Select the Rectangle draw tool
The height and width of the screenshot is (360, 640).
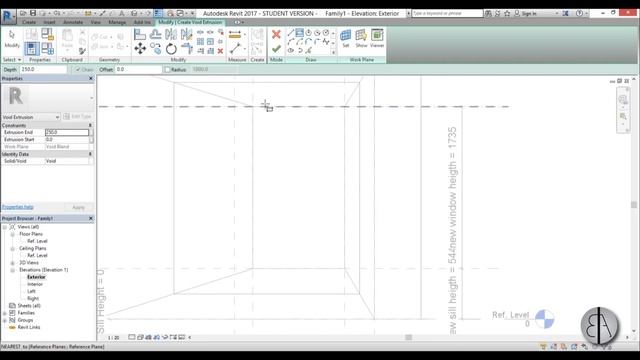[x=300, y=33]
